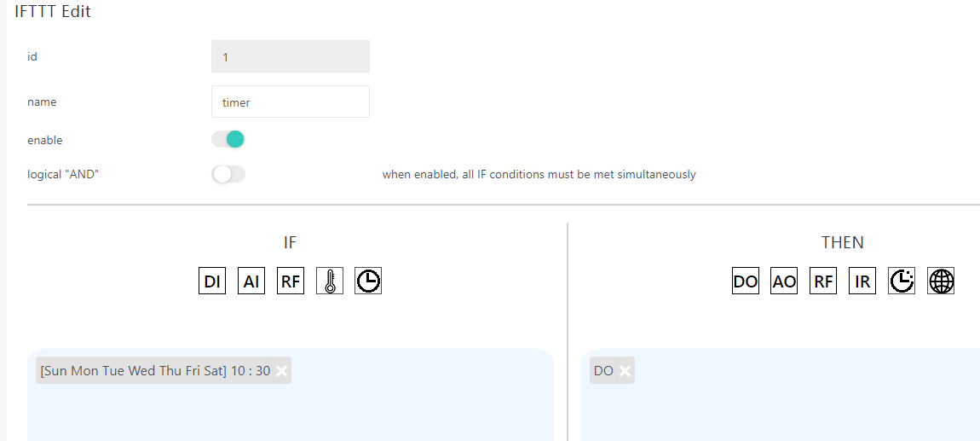
Task: Add an AI condition under IF
Action: 251,281
